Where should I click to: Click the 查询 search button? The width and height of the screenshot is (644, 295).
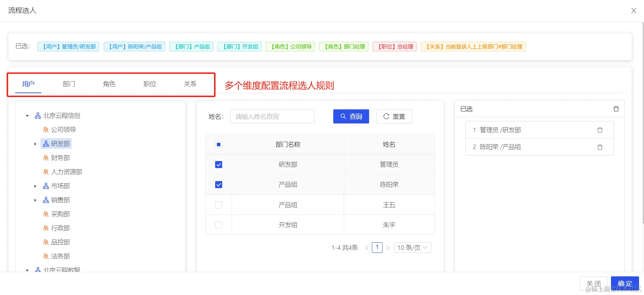point(351,116)
